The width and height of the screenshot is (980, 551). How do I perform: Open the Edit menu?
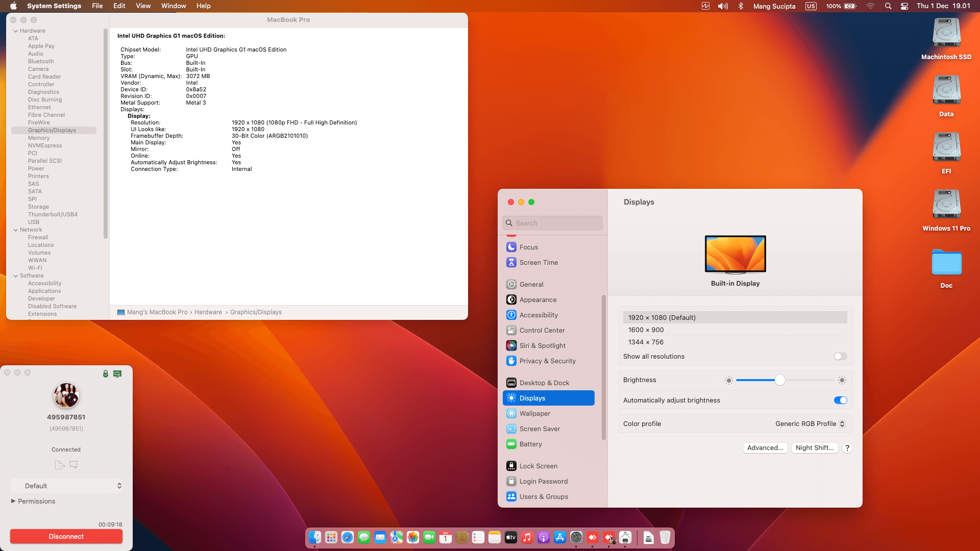[119, 6]
